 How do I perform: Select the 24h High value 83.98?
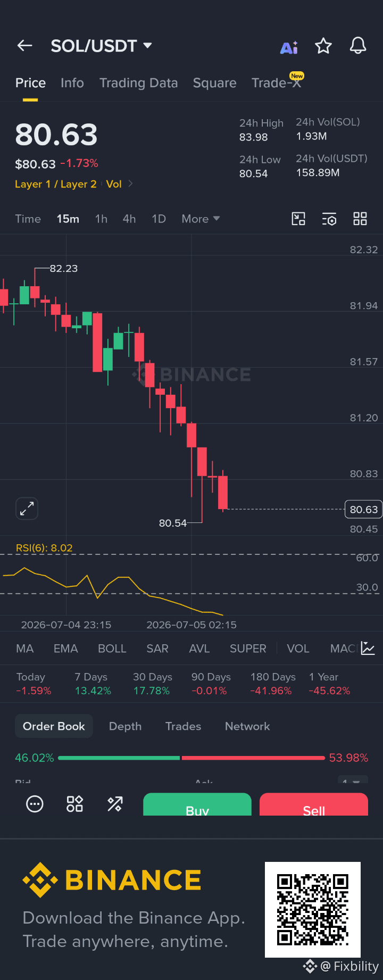pyautogui.click(x=254, y=137)
